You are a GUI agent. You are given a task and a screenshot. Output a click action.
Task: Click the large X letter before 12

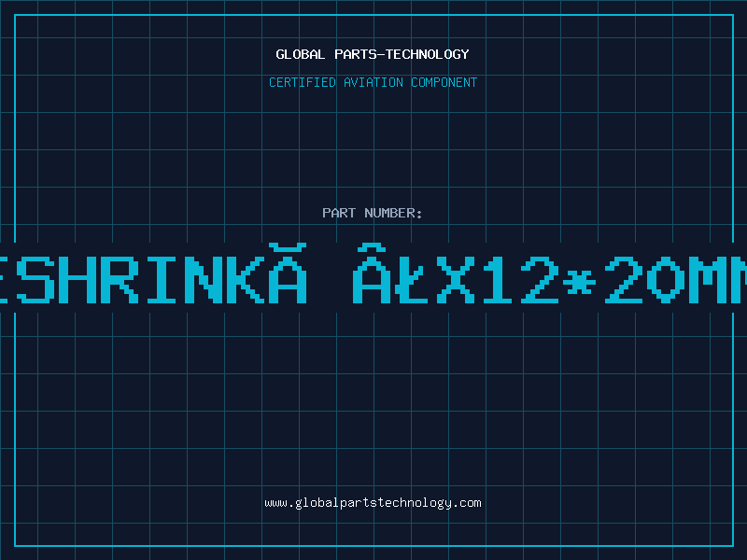coord(456,279)
